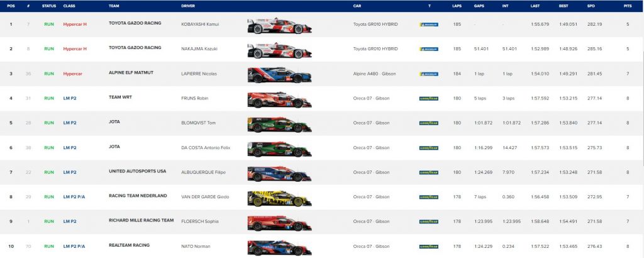Click ALPINE ELF MATMUT team name
The image size is (644, 258).
click(x=131, y=73)
